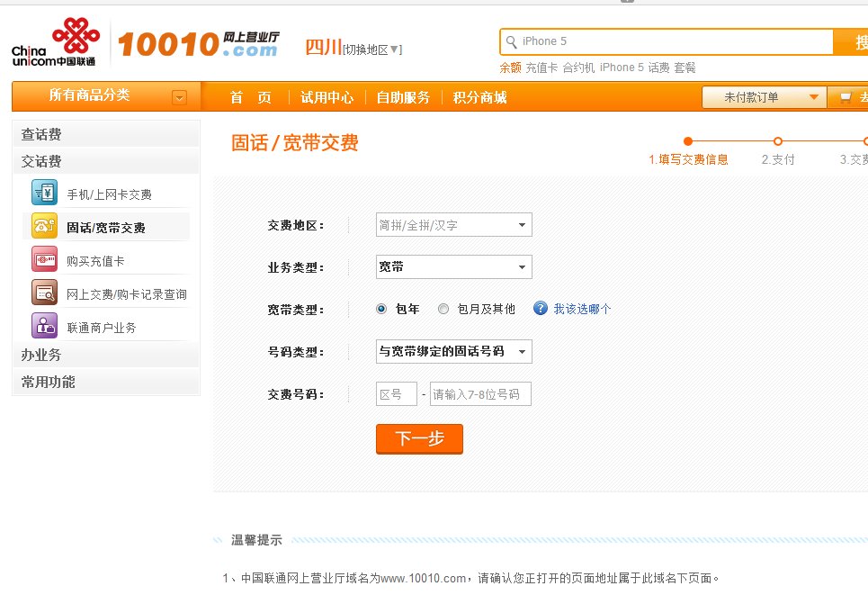This screenshot has width=868, height=595.
Task: Click the 7-8位号码 phone number input field
Action: click(x=480, y=393)
